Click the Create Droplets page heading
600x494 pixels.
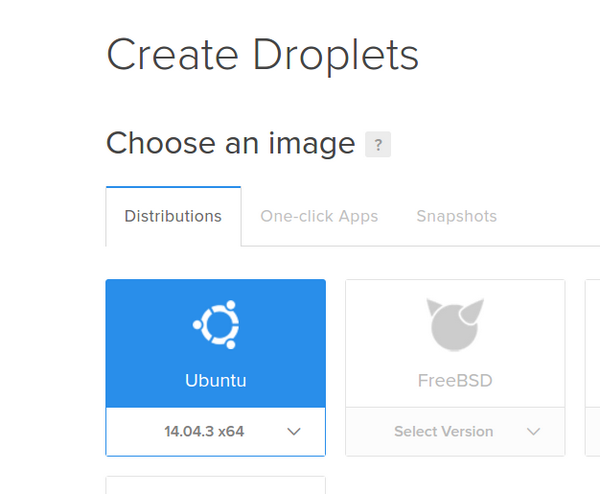click(262, 55)
